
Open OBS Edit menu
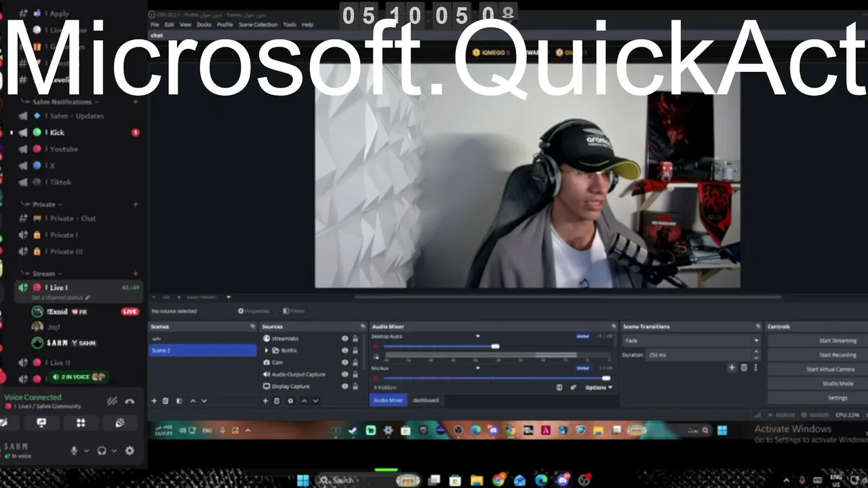click(170, 24)
